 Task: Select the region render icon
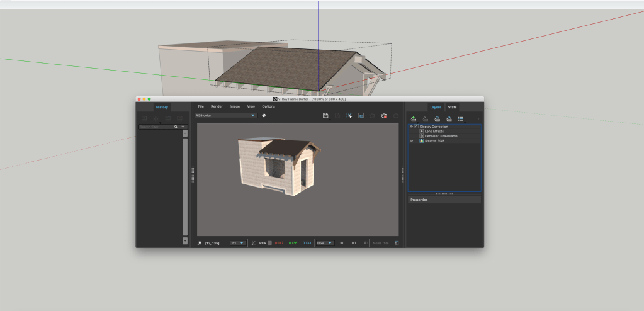pos(361,116)
